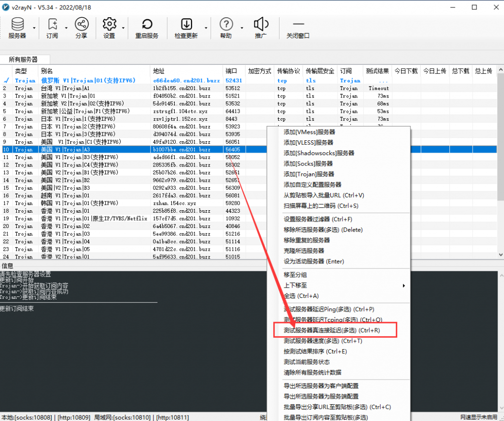The image size is (504, 421).
Task: Open the 设置 settings gear icon
Action: [109, 28]
